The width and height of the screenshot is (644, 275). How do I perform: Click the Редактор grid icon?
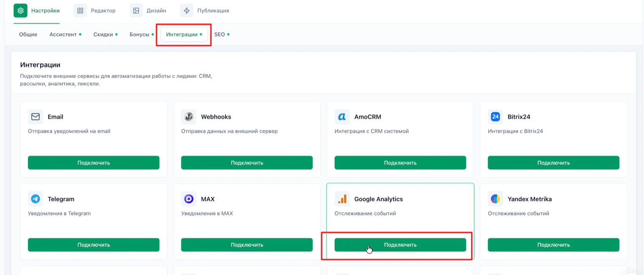(x=80, y=11)
